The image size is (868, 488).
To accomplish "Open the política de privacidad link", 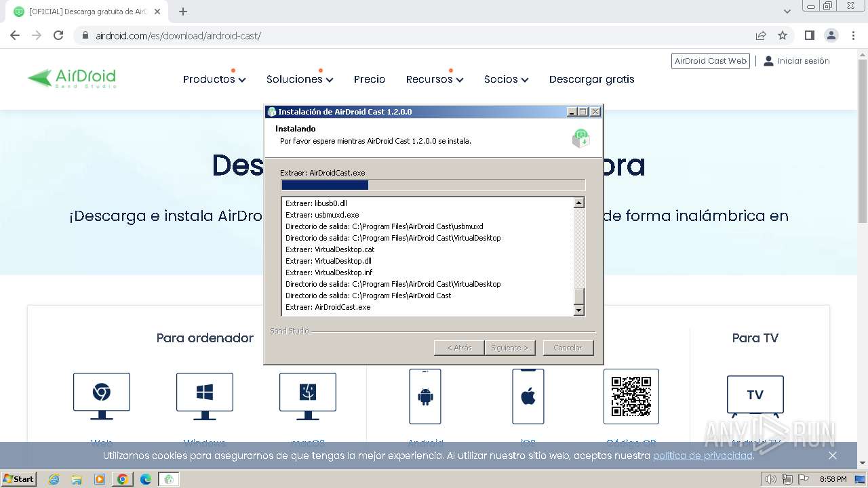I will click(703, 455).
